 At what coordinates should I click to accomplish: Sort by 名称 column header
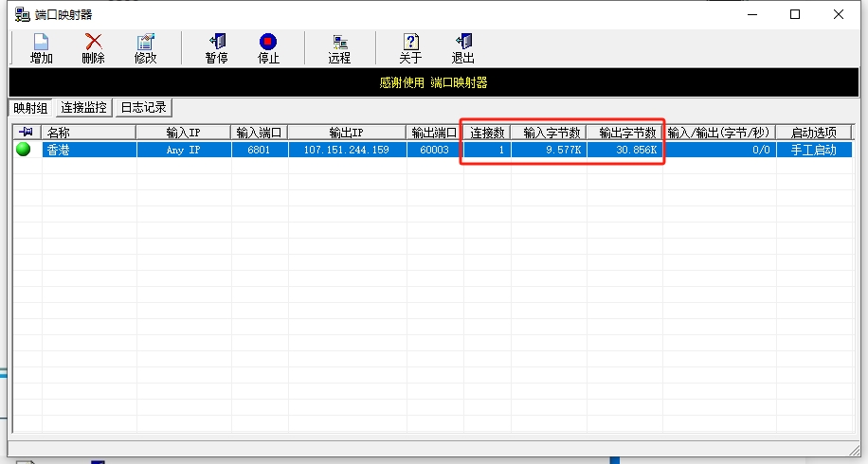[88, 133]
